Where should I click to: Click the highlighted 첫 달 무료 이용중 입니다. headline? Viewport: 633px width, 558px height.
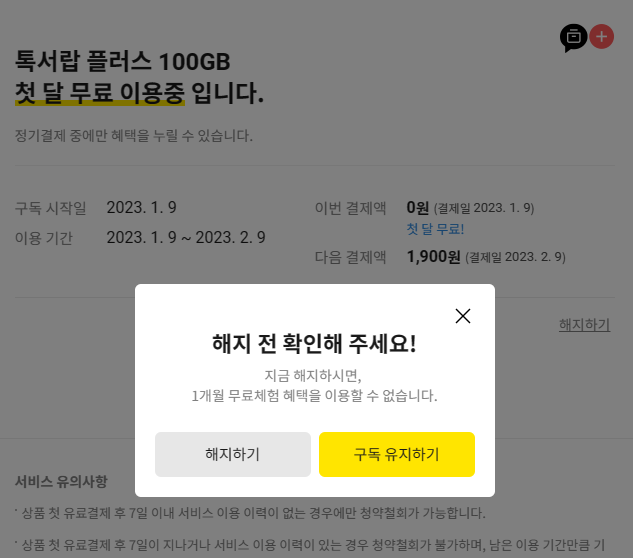click(139, 93)
